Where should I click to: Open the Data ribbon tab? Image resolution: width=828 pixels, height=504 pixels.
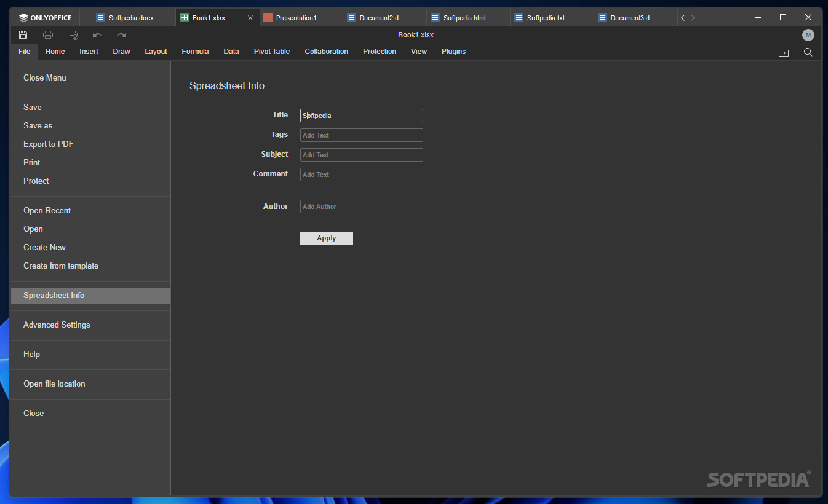click(231, 52)
